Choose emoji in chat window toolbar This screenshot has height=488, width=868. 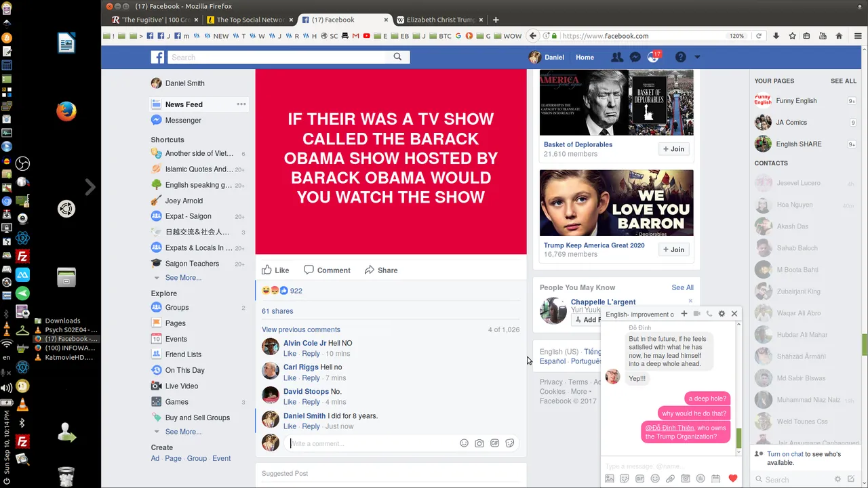click(x=655, y=479)
